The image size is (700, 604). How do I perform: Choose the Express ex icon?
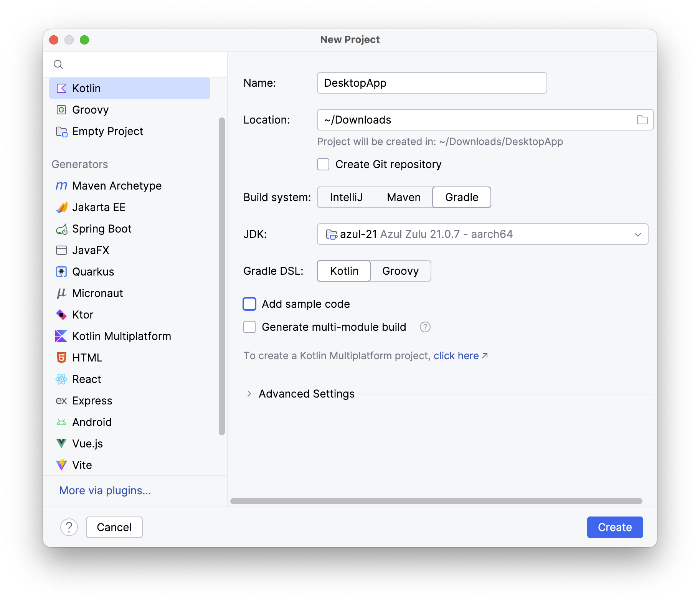tap(61, 401)
